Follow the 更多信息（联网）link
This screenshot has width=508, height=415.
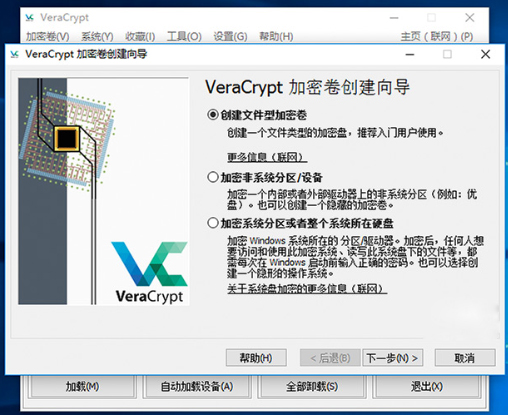267,157
